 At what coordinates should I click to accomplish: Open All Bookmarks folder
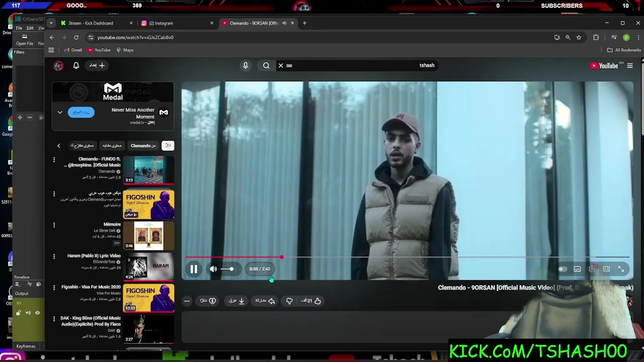tap(624, 50)
